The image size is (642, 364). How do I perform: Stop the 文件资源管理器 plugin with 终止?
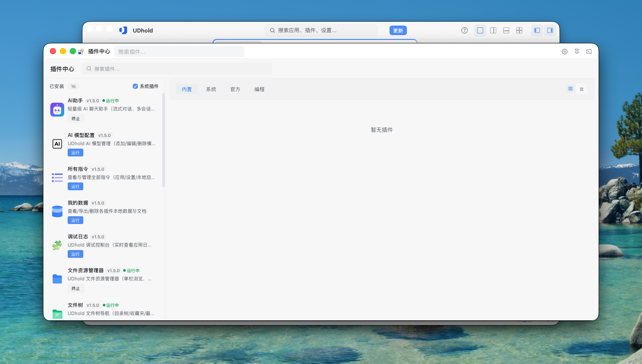tap(76, 289)
